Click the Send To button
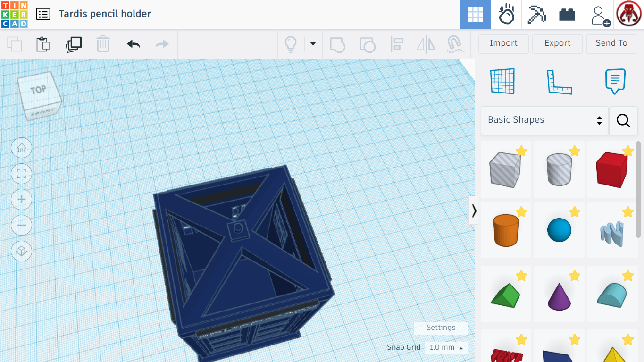The width and height of the screenshot is (644, 362). [x=611, y=43]
